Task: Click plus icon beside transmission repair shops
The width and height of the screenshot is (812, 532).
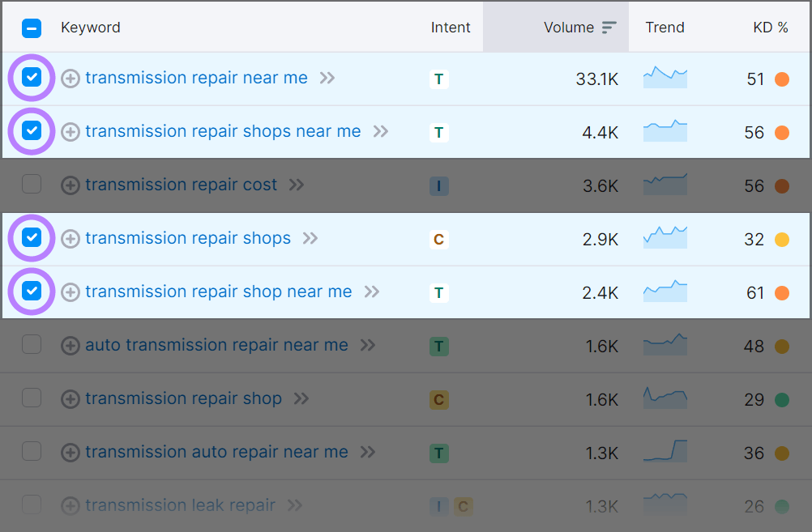Action: click(x=71, y=239)
